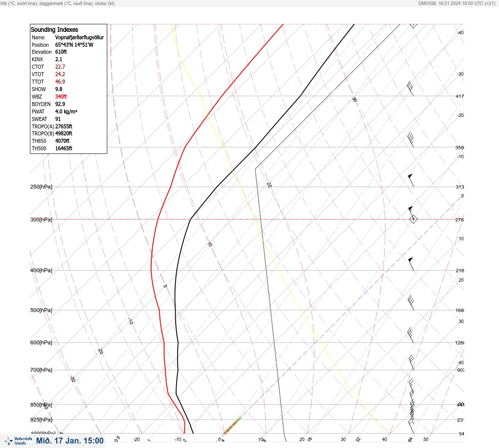Click the KINX value 2.1
The width and height of the screenshot is (499, 448).
[59, 59]
